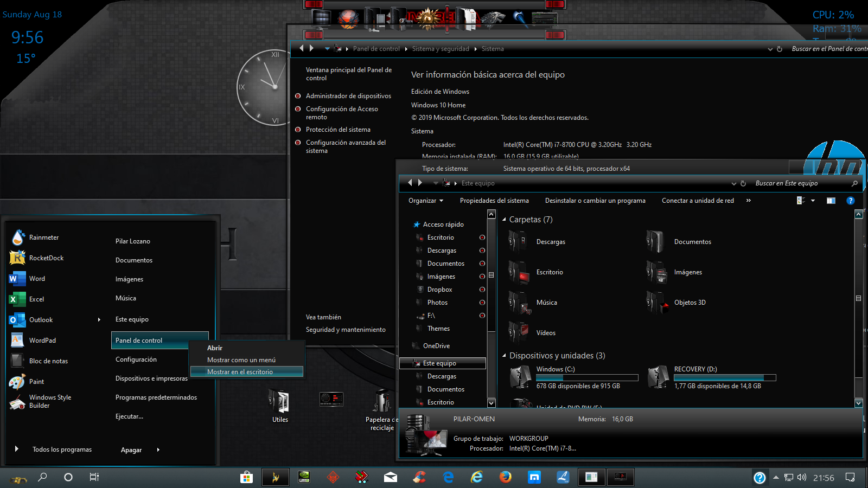Choose Abrir in the context menu
The image size is (868, 488).
point(215,348)
